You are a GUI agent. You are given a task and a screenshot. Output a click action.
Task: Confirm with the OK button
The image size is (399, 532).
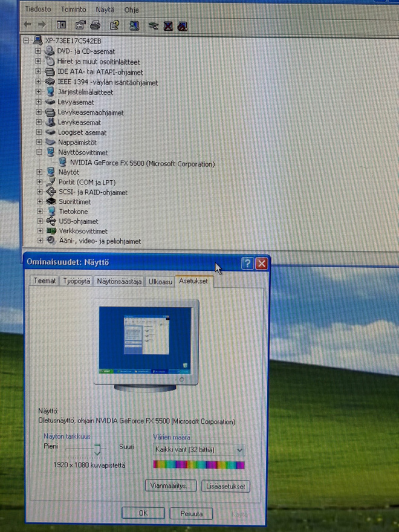point(143,513)
